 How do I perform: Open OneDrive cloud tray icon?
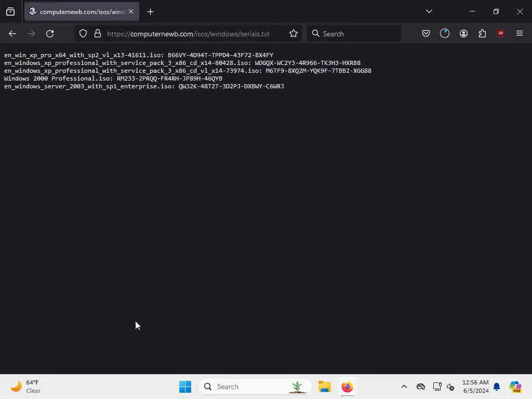(421, 387)
